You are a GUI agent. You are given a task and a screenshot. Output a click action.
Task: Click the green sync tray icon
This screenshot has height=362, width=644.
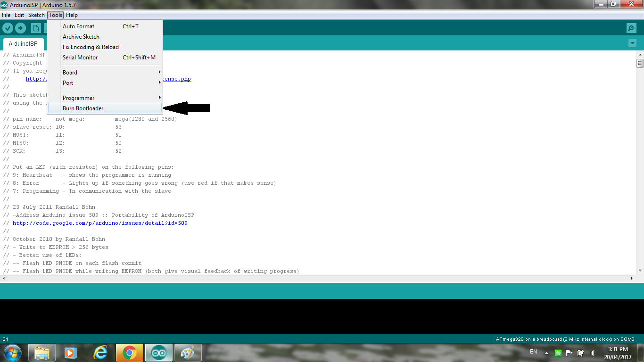click(x=558, y=353)
